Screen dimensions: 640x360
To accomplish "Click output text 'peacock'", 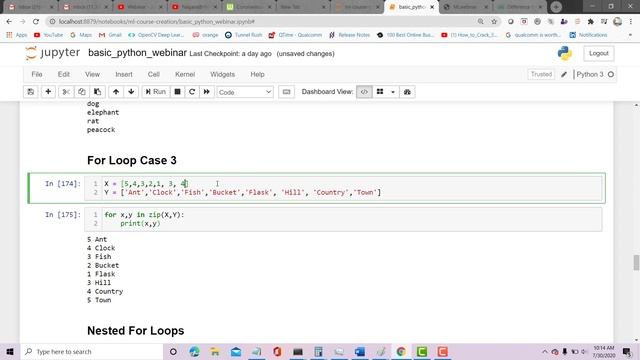I will click(x=101, y=130).
